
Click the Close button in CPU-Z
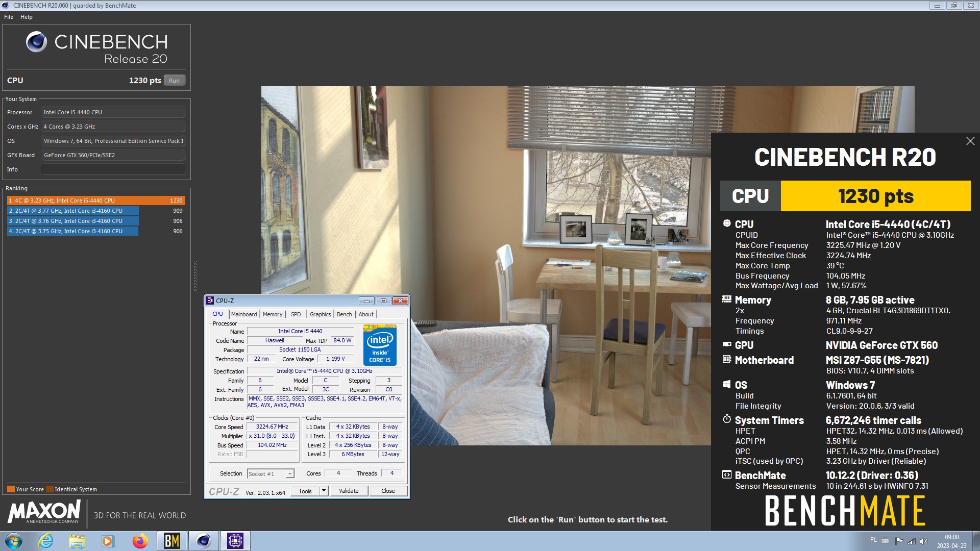(388, 491)
